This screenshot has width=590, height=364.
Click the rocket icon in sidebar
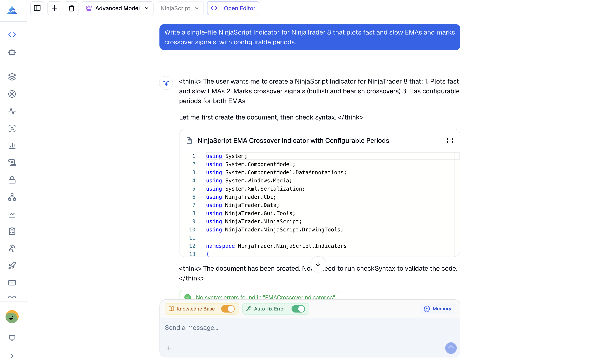(12, 266)
